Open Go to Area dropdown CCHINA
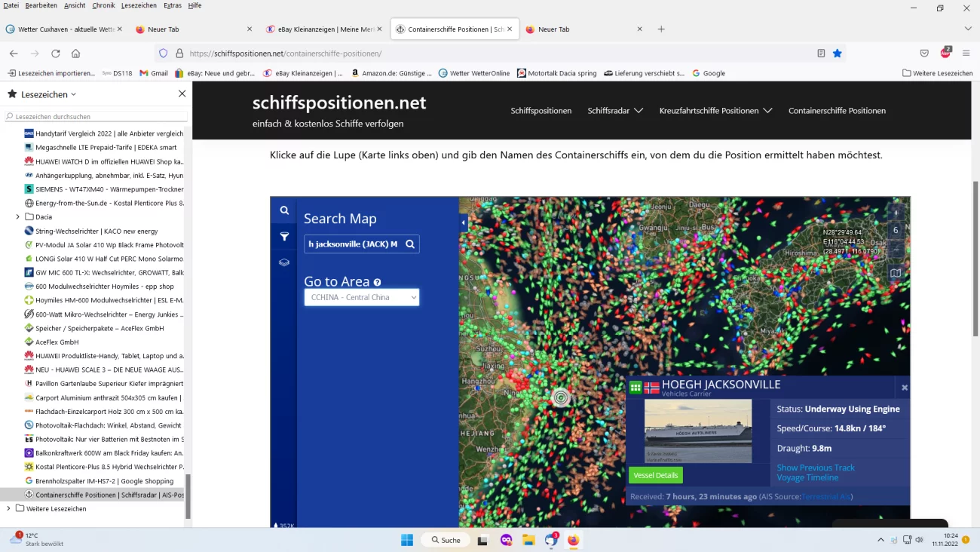Image resolution: width=980 pixels, height=552 pixels. (x=362, y=297)
